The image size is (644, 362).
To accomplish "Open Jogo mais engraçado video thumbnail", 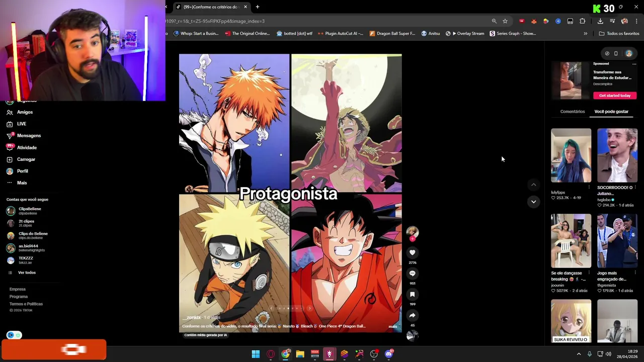I will coord(617,241).
